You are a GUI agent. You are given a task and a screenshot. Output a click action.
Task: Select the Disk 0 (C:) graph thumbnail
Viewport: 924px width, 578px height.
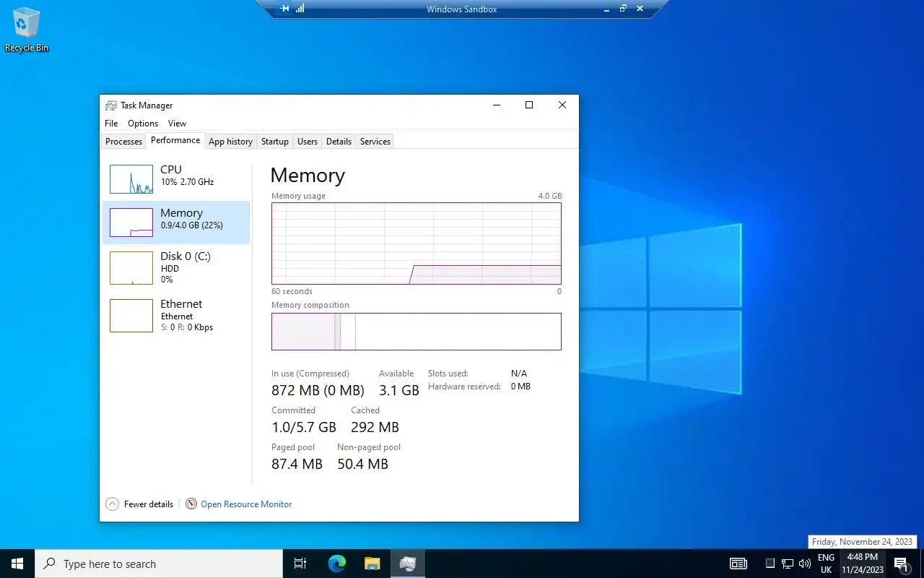pos(131,268)
